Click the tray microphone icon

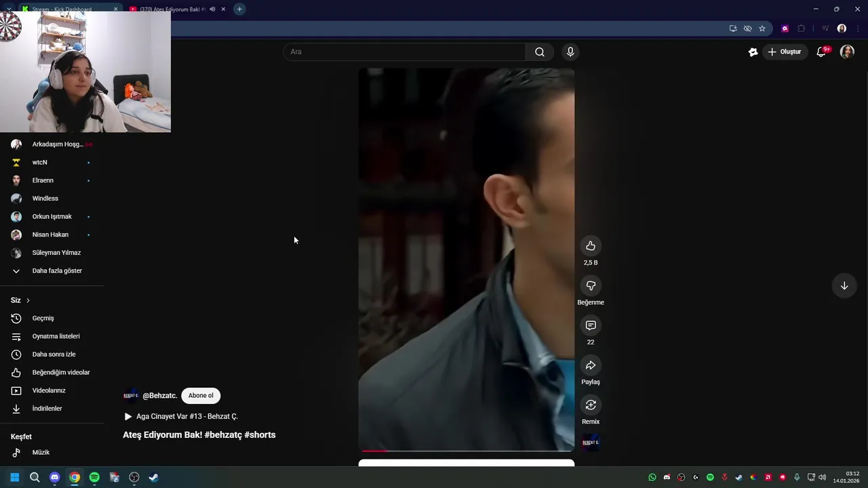[797, 477]
